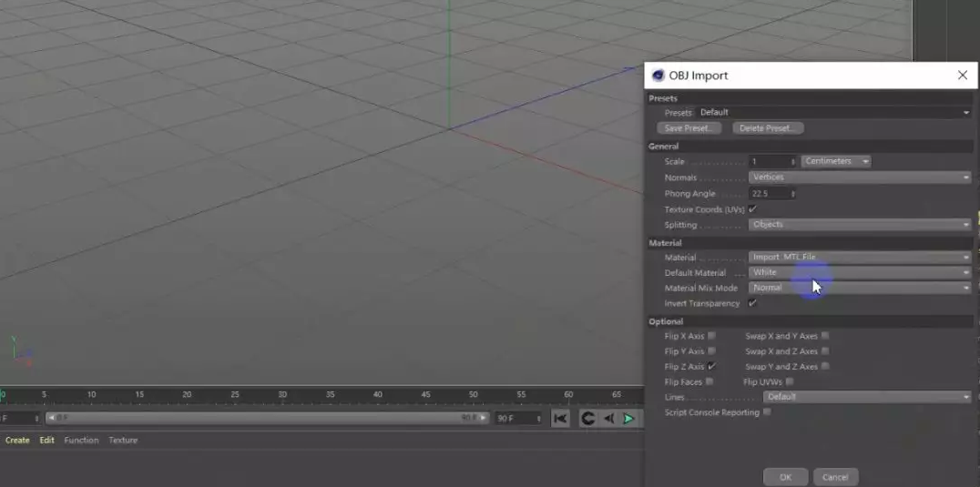Open the Create menu in material manager

(x=17, y=441)
